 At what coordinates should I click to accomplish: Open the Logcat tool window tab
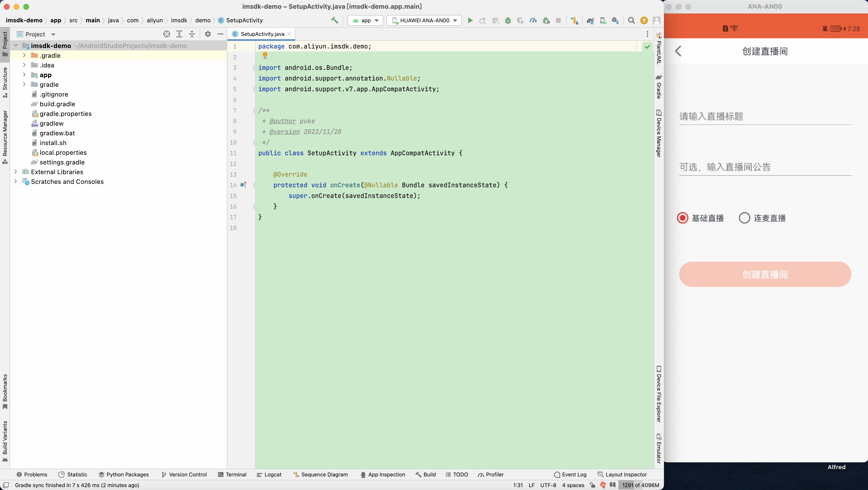point(269,474)
